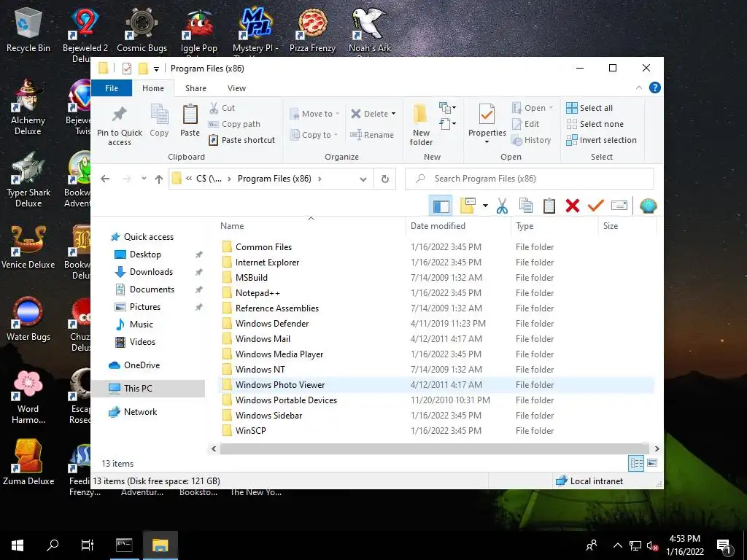Image resolution: width=747 pixels, height=560 pixels.
Task: Select the Notepad++ folder
Action: pyautogui.click(x=258, y=293)
